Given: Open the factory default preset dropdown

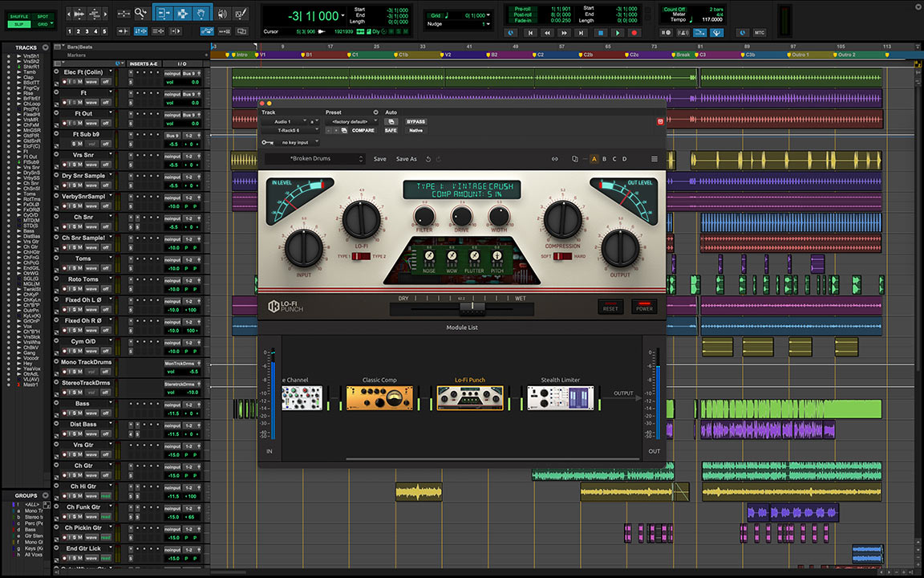Looking at the screenshot, I should click(351, 121).
